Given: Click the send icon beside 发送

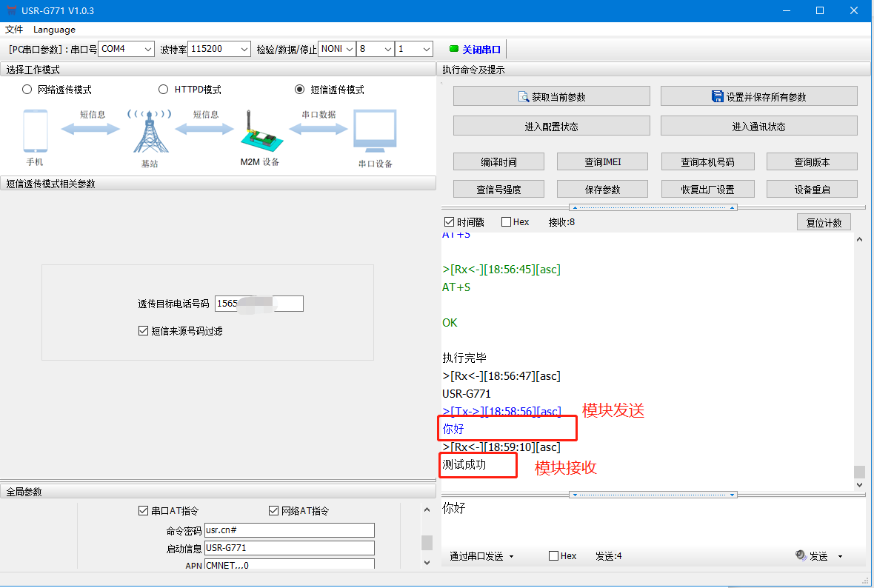Looking at the screenshot, I should (x=801, y=555).
